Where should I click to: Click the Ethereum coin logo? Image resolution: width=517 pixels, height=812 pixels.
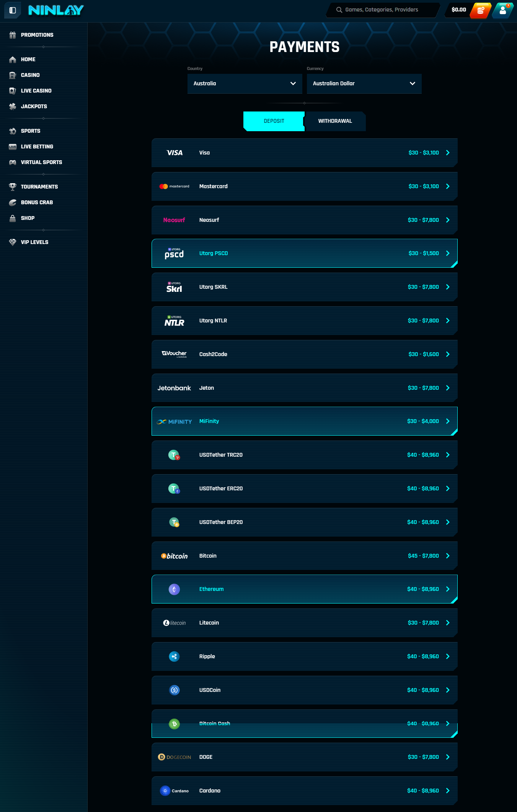tap(174, 589)
